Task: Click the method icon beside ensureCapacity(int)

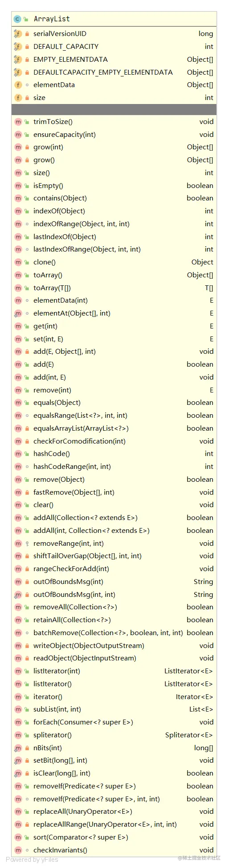Action: [x=18, y=135]
